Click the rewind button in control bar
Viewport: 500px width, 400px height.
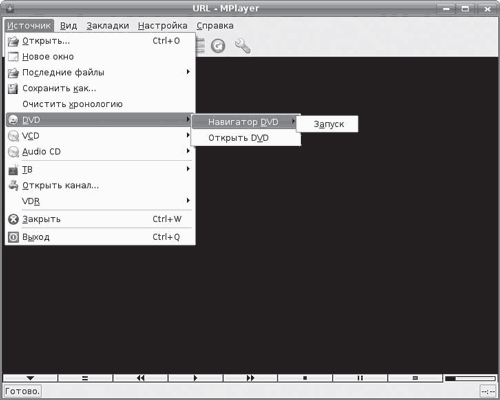[140, 378]
